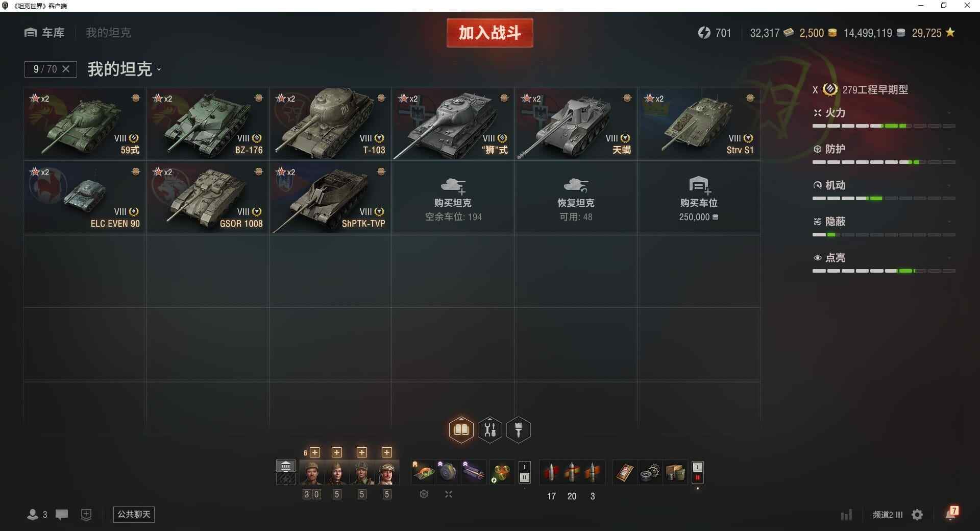
Task: Click the 加入战斗 battle button
Action: pyautogui.click(x=490, y=33)
